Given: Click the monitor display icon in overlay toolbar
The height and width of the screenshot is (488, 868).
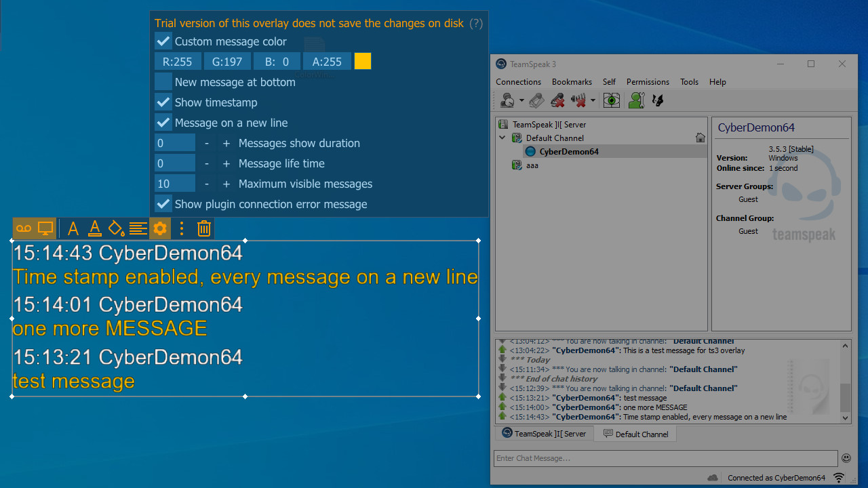Looking at the screenshot, I should click(x=45, y=229).
